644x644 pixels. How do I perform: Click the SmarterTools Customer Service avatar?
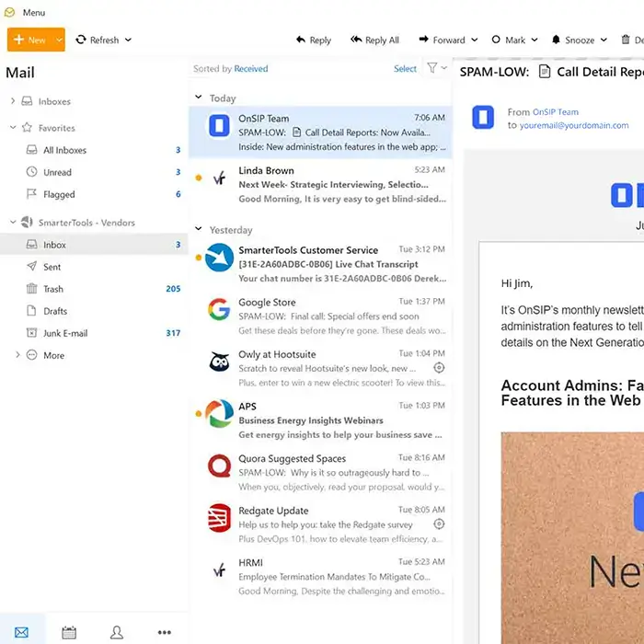219,258
